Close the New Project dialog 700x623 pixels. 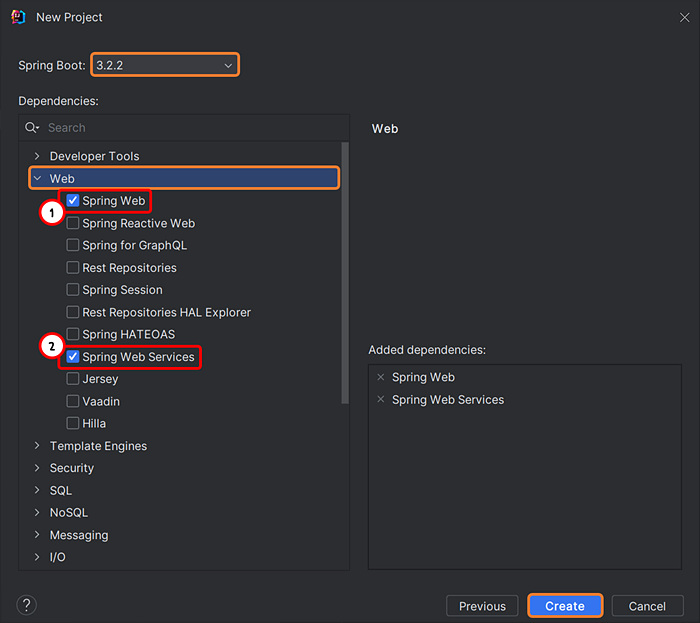click(684, 17)
